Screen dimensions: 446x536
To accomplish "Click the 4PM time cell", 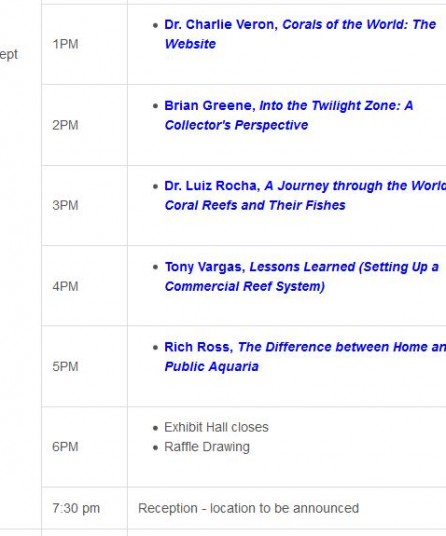I will click(x=84, y=286).
